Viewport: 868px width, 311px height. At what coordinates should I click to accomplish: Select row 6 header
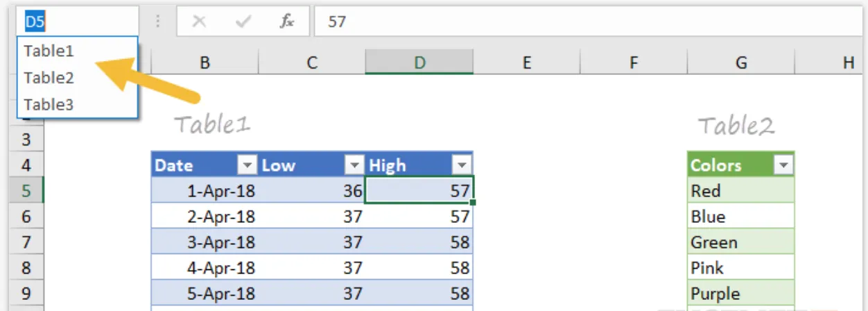[26, 217]
